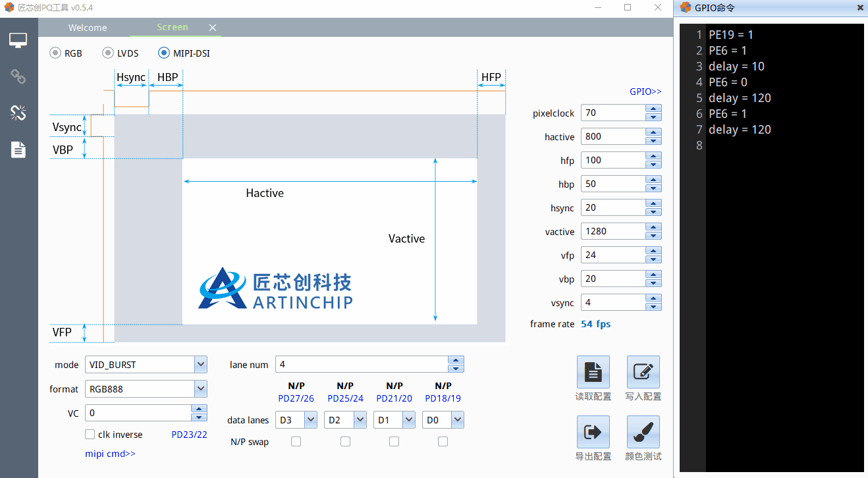This screenshot has height=478, width=868.
Task: Open the D3 data lane dropdown
Action: [311, 420]
